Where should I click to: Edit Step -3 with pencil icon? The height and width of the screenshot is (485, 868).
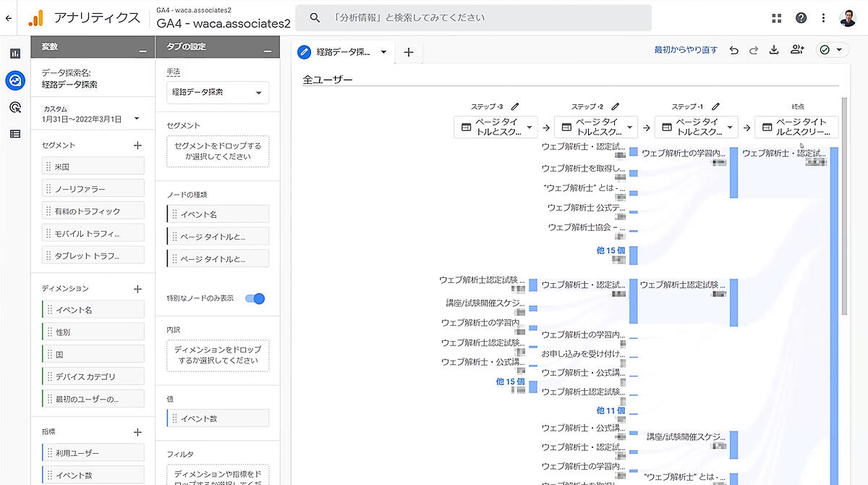pos(515,106)
